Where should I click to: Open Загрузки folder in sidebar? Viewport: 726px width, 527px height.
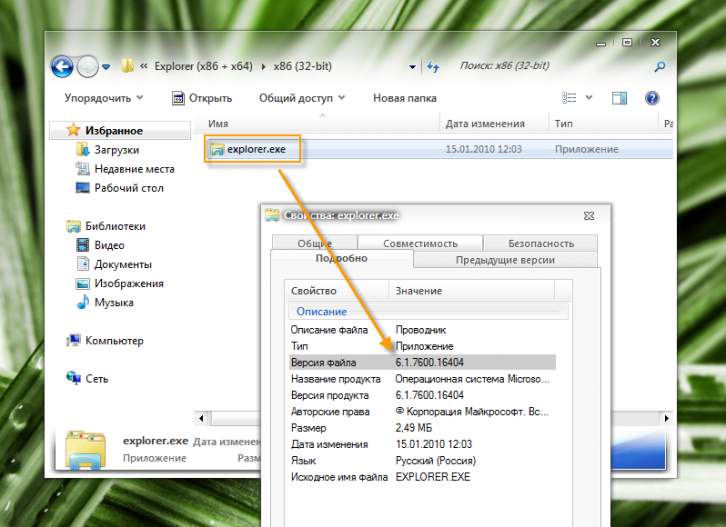(x=116, y=150)
